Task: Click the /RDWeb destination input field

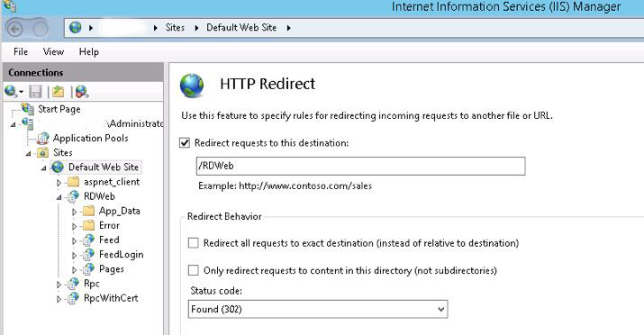Action: point(360,166)
